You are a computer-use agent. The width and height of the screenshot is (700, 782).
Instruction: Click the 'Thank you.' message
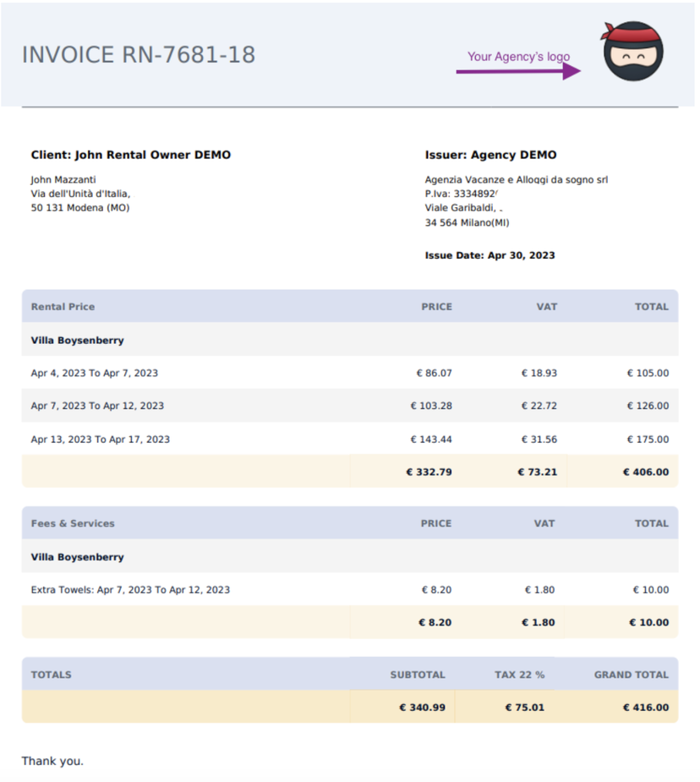(x=52, y=761)
